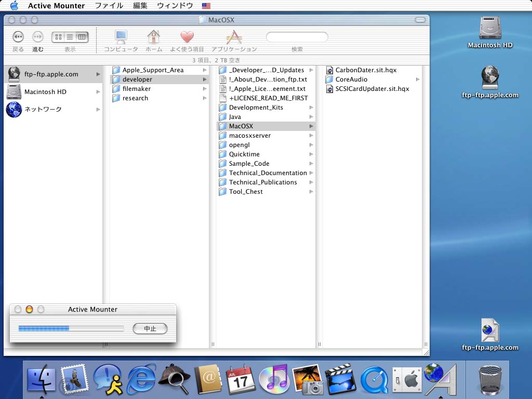Select the research folder
The height and width of the screenshot is (399, 532).
pos(159,98)
